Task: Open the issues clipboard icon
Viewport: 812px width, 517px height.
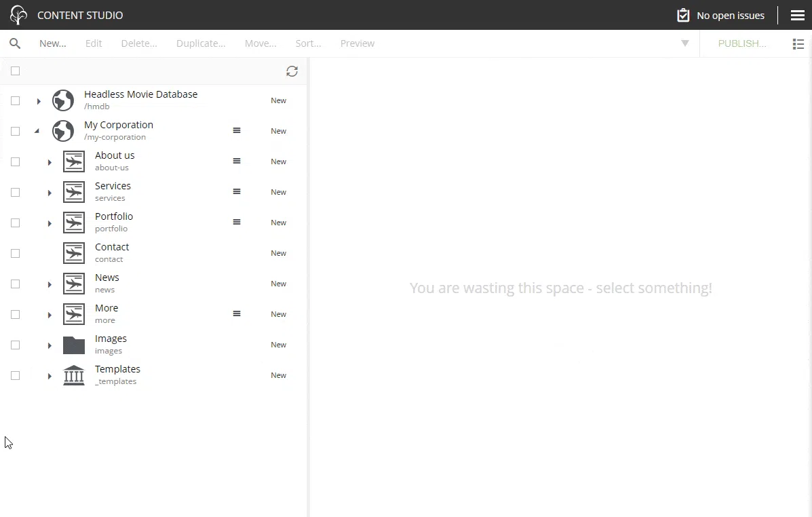Action: coord(683,15)
